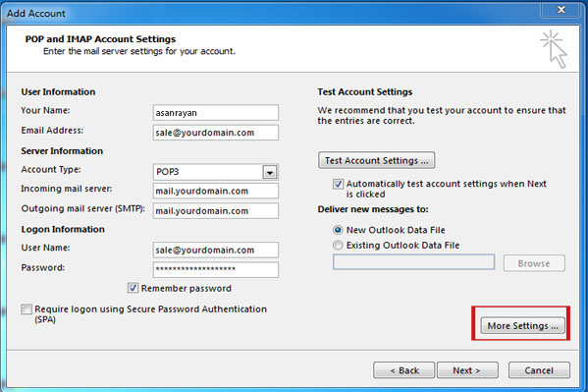The width and height of the screenshot is (588, 392).
Task: Click the Password field
Action: click(216, 269)
